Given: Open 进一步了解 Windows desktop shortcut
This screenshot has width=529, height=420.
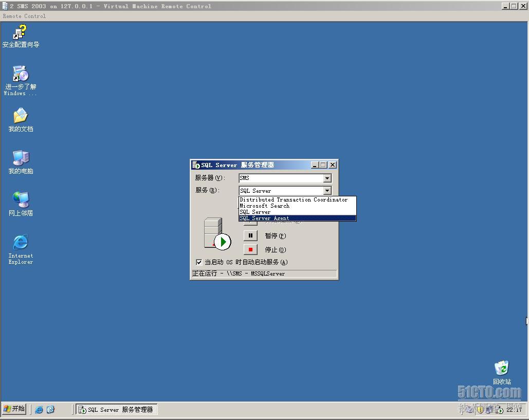Looking at the screenshot, I should point(21,81).
